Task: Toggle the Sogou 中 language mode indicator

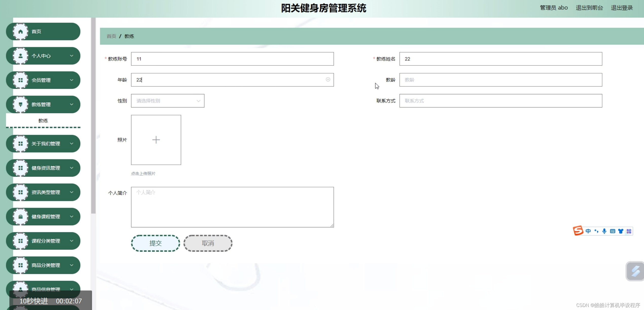Action: pos(588,231)
